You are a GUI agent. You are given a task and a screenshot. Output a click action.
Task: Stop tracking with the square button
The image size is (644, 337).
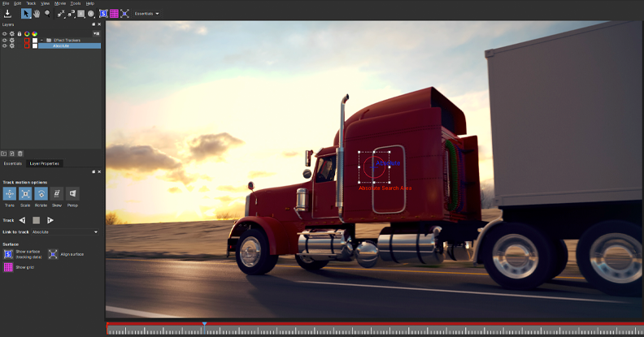point(37,220)
